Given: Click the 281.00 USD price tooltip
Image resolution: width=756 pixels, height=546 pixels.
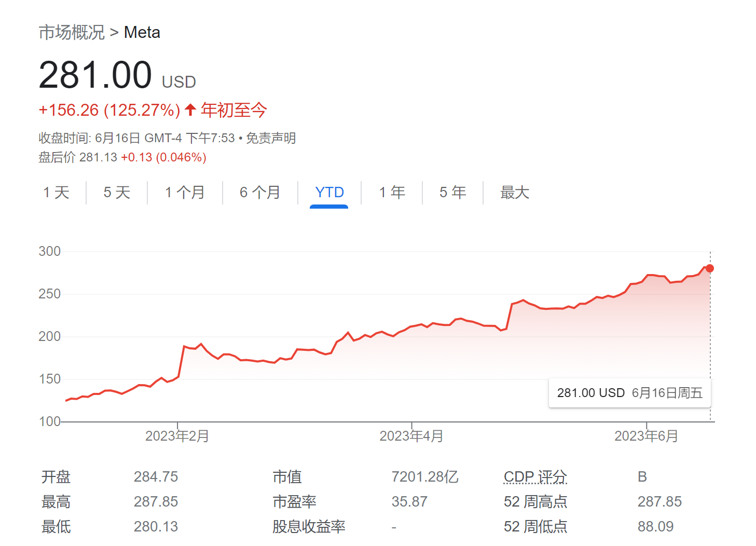Looking at the screenshot, I should (x=629, y=393).
